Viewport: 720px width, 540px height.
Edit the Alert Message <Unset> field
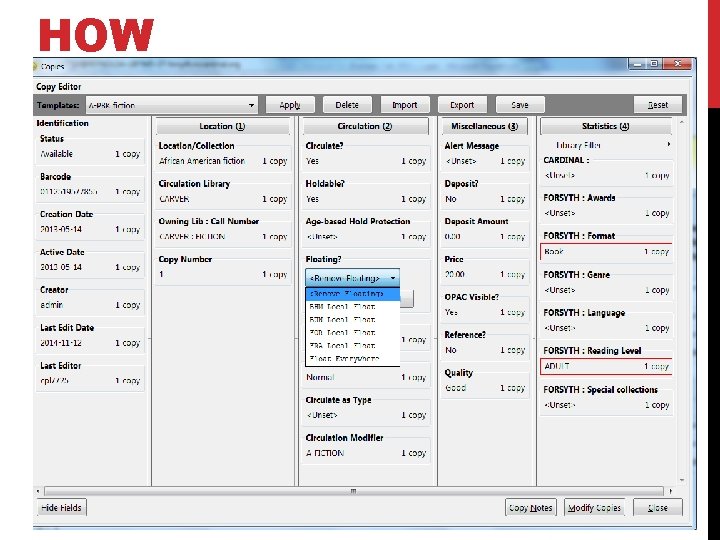485,161
